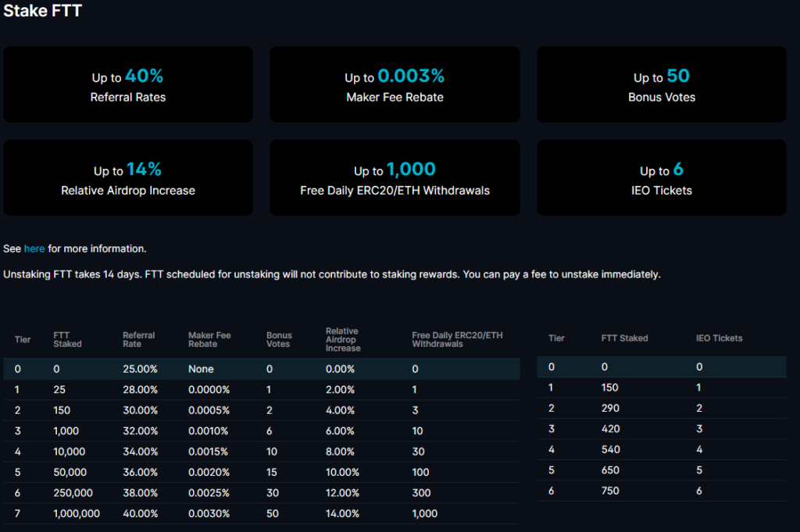Click the '0.0030%' maker fee rebate cell
Image resolution: width=800 pixels, height=532 pixels.
(x=209, y=513)
